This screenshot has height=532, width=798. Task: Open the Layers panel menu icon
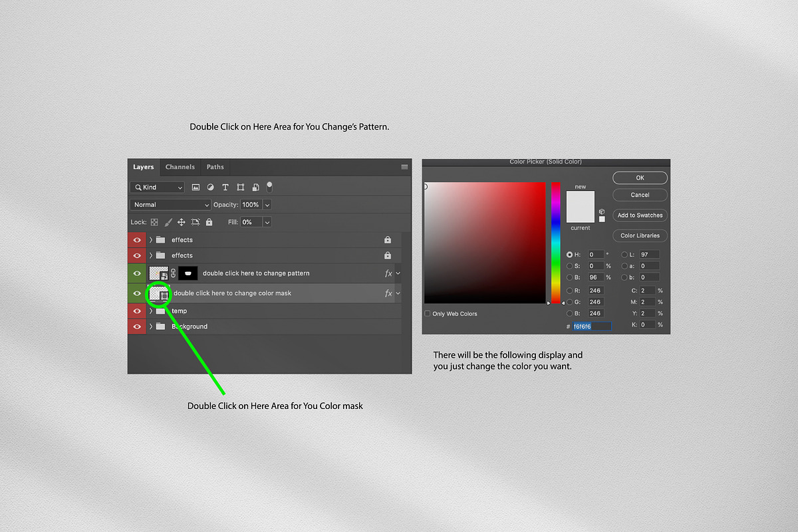[404, 167]
